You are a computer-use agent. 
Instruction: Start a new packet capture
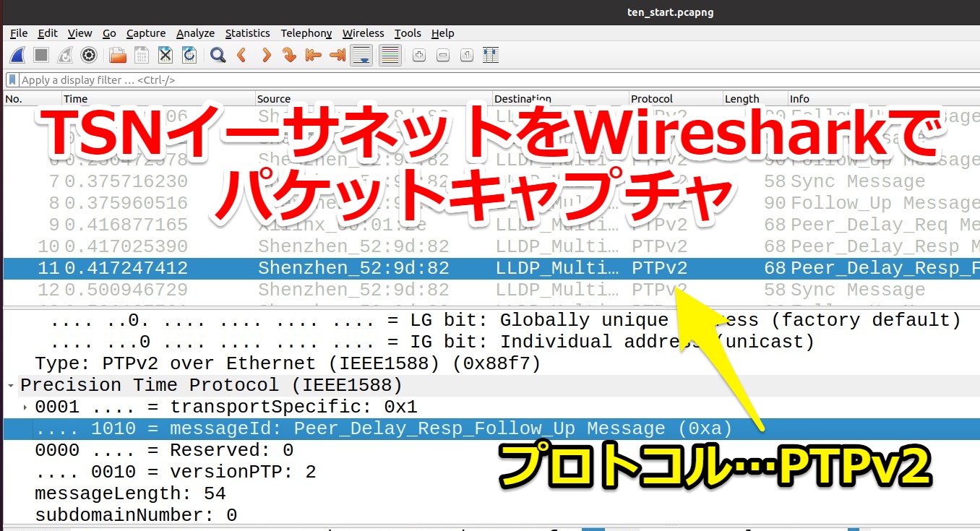click(17, 55)
